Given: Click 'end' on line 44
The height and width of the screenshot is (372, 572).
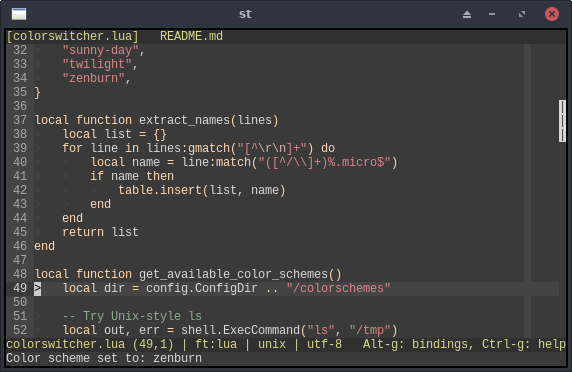Looking at the screenshot, I should [73, 218].
